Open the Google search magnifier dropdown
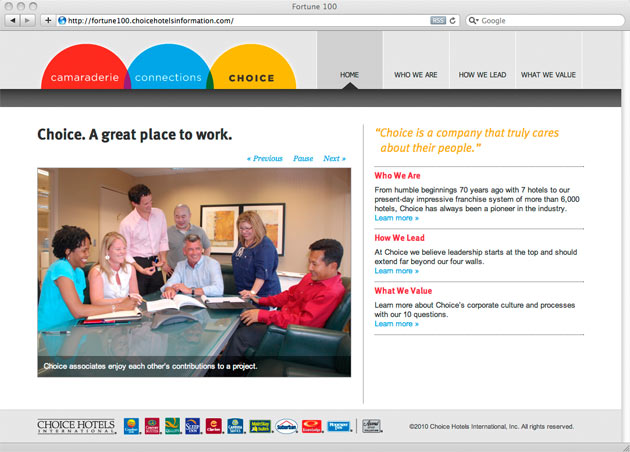Screen dimensions: 630x452 tap(473, 20)
